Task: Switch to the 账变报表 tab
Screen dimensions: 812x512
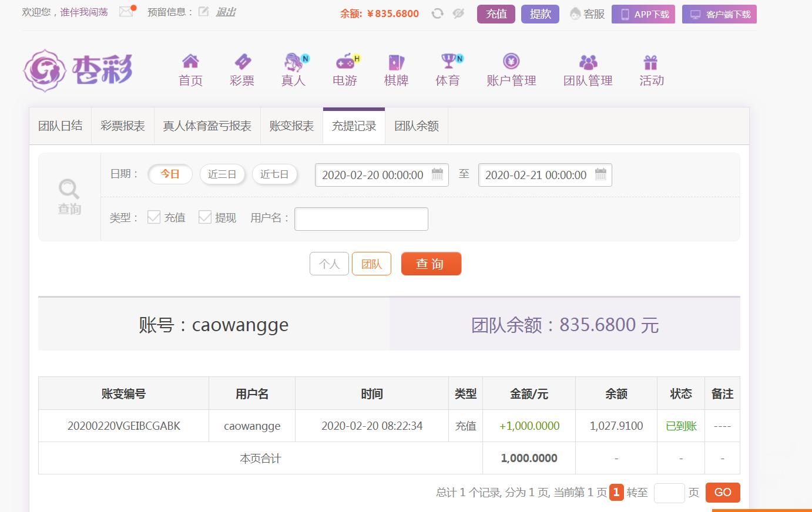Action: tap(291, 126)
